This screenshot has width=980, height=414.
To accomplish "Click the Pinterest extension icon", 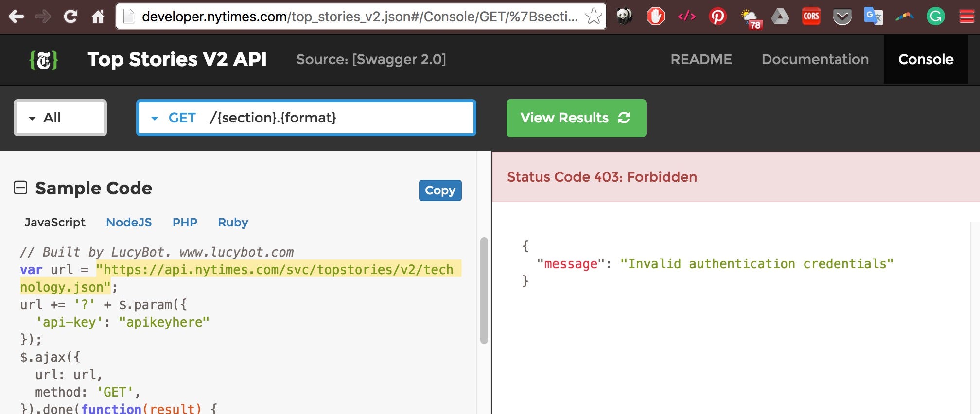I will 717,17.
